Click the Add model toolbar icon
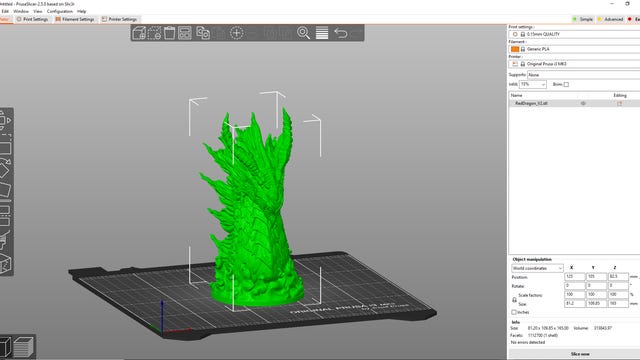 point(139,33)
